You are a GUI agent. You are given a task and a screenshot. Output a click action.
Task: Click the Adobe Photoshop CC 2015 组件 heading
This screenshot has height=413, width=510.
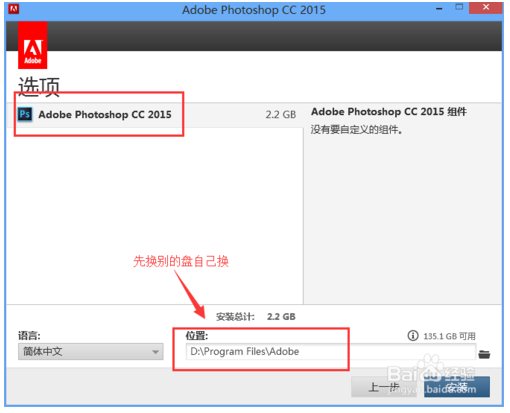coord(389,112)
